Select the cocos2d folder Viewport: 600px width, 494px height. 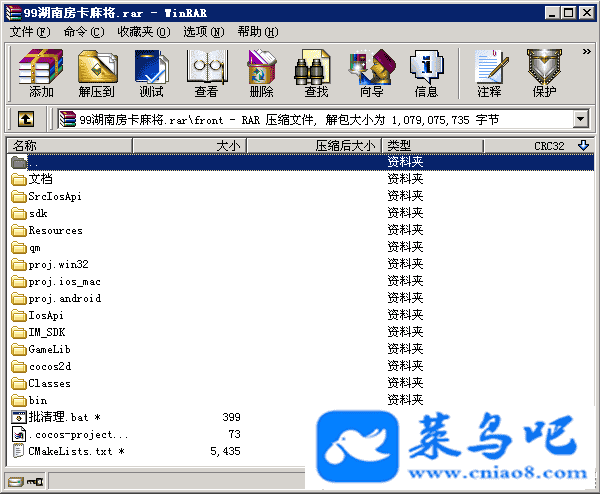(48, 366)
